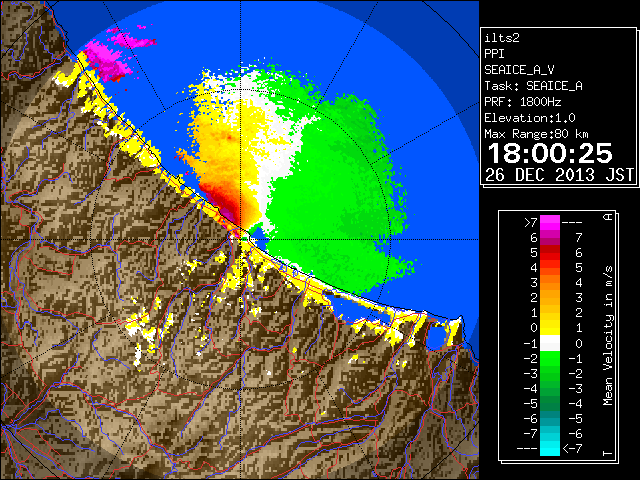
Task: Click the red '5' legend color swatch
Action: click(550, 253)
